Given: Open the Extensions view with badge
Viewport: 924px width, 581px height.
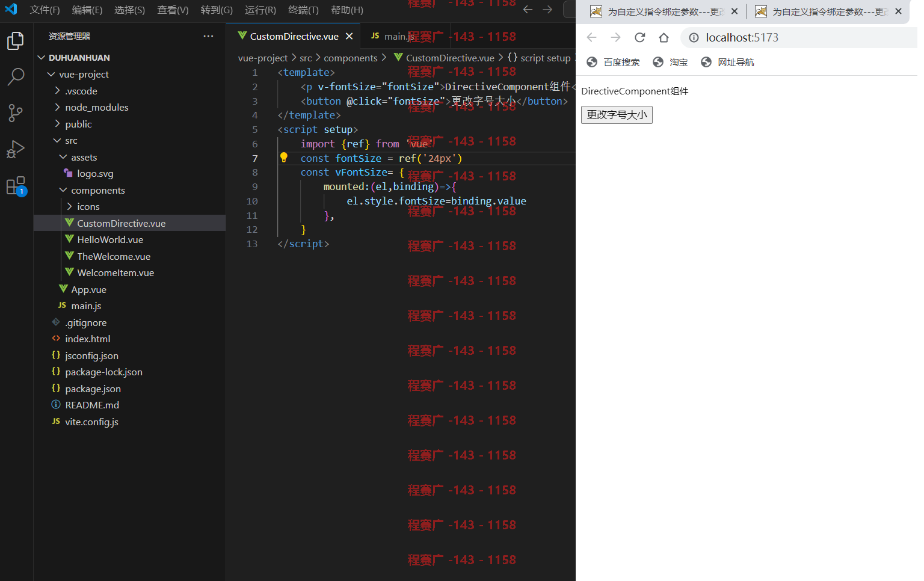Looking at the screenshot, I should point(16,186).
